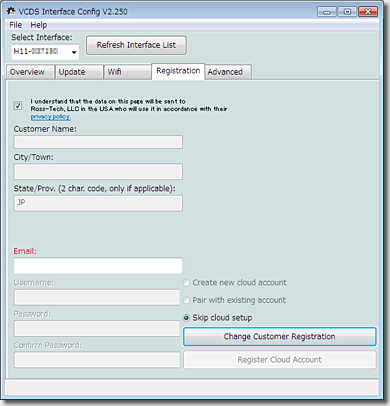Click the Select Interface label
Viewport: 390px width, 406px height.
tap(42, 37)
